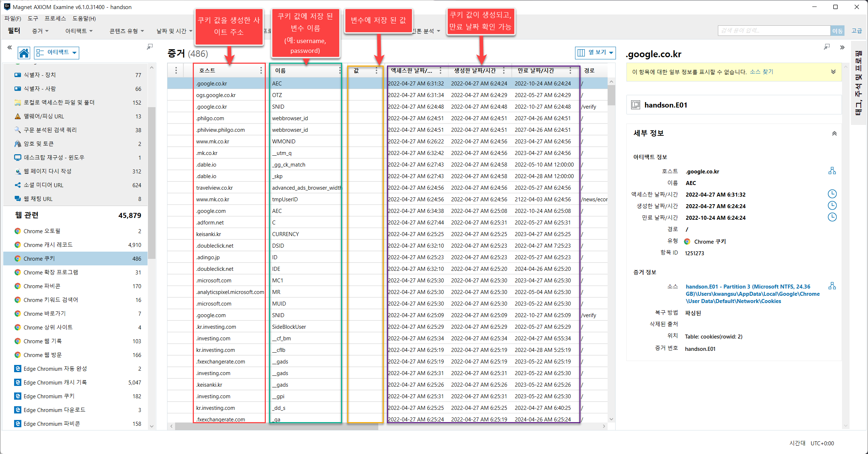Open the 태그, 주석 및 프로필 side tab
Screen dimensions: 868x454
[859, 83]
